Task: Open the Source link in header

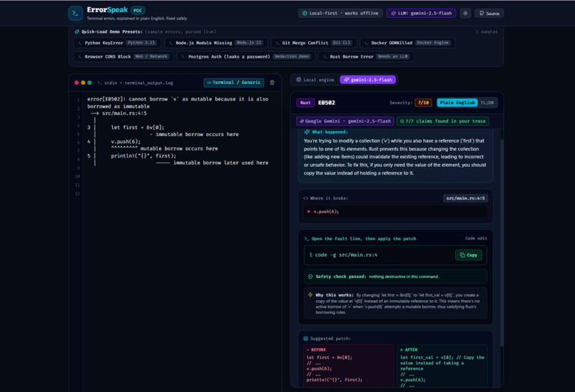Action: click(x=489, y=14)
